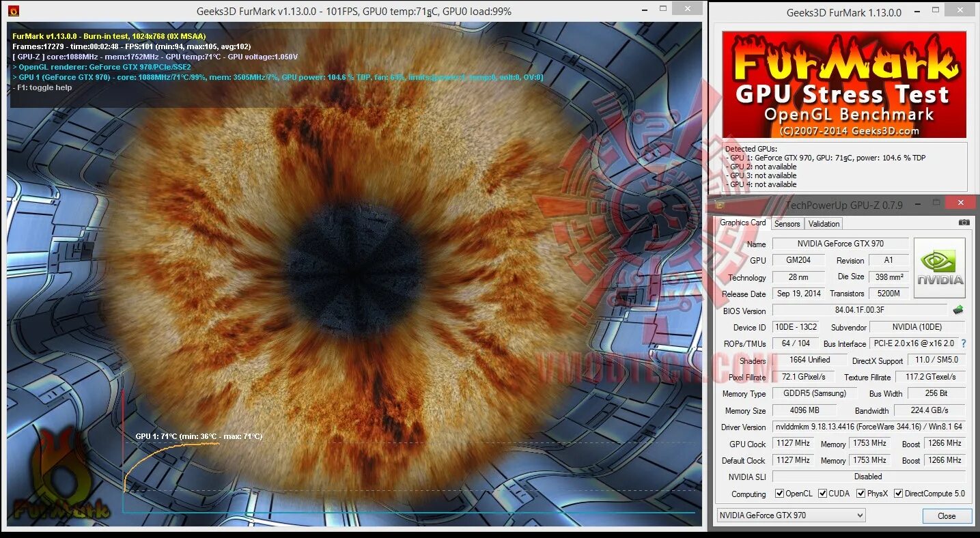Click the ROPs/TMUs field 64 / 104
The image size is (980, 538).
796,343
